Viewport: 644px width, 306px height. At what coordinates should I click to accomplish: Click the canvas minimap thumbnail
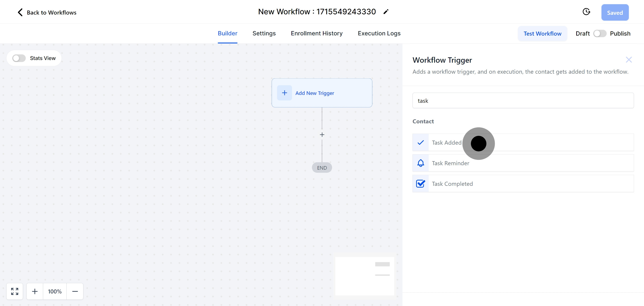click(364, 276)
